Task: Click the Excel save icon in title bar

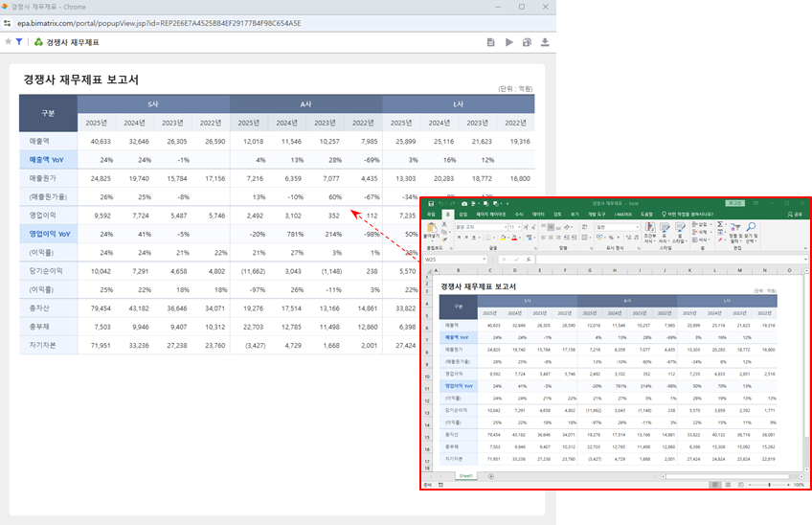Action: point(431,203)
